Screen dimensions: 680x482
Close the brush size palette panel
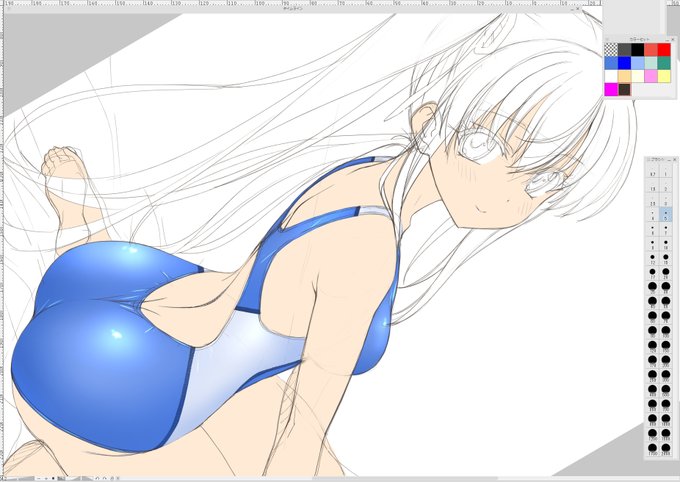675,159
